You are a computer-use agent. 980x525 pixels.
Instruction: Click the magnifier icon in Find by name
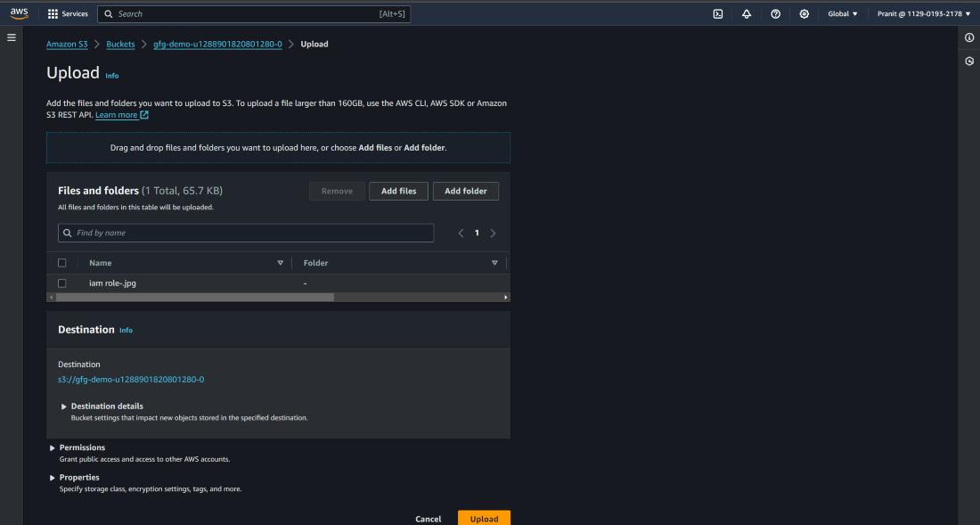68,234
